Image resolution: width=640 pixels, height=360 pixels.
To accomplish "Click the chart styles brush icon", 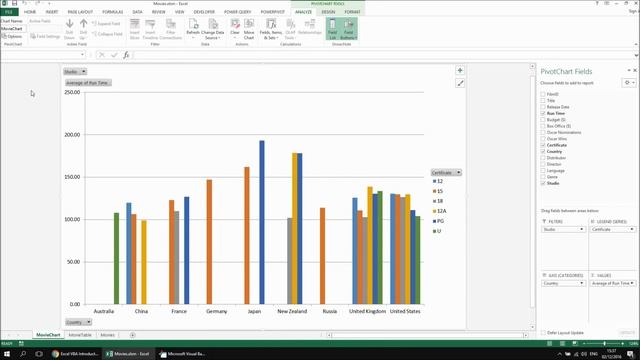I will pyautogui.click(x=460, y=83).
